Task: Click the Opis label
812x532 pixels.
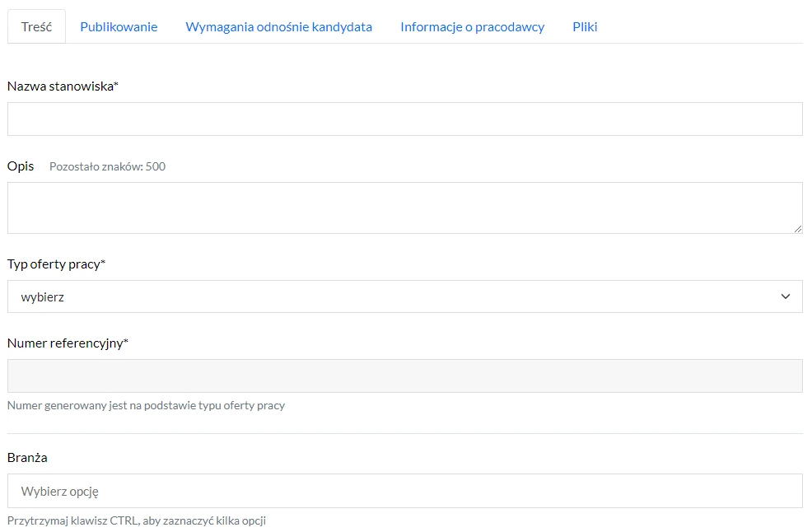Action: click(21, 166)
